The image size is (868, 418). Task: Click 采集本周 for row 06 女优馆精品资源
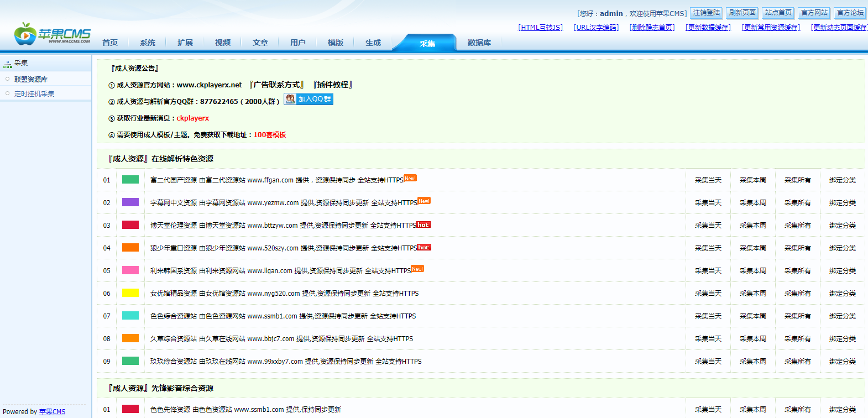pos(753,293)
